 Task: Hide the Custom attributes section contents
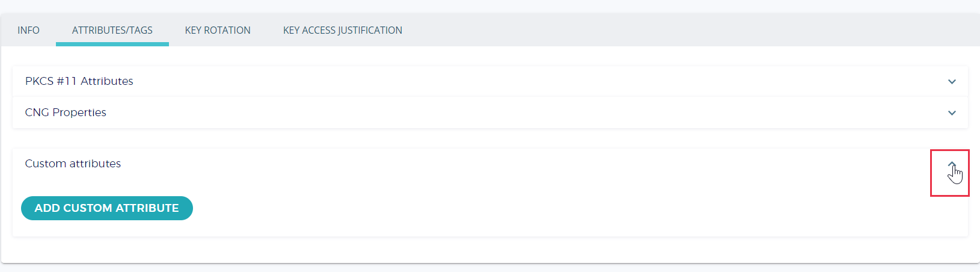(952, 164)
